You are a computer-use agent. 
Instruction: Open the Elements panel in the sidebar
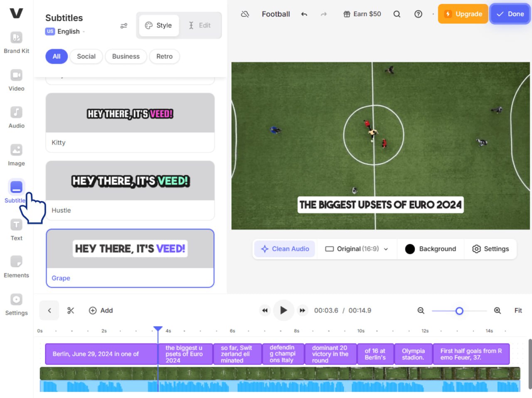click(16, 266)
